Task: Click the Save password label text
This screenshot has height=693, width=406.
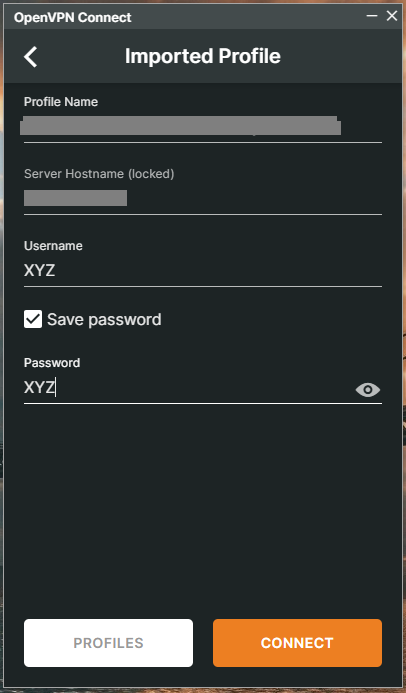Action: 104,320
